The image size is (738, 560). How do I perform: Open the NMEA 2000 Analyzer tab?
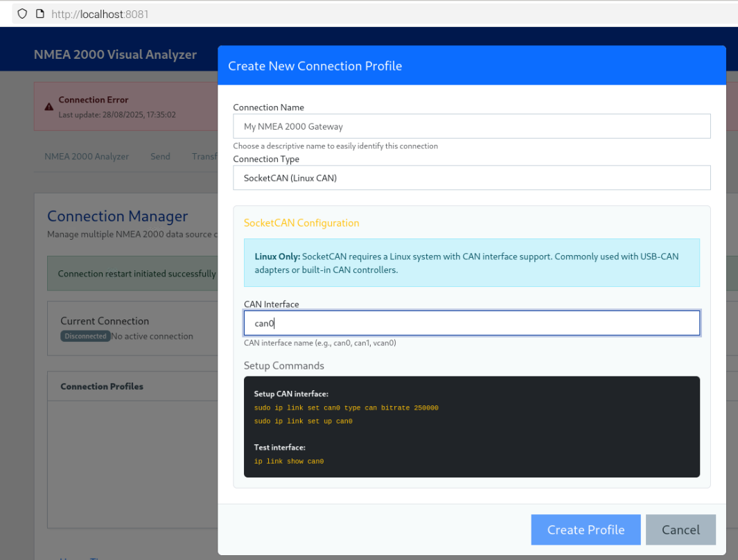(x=87, y=157)
